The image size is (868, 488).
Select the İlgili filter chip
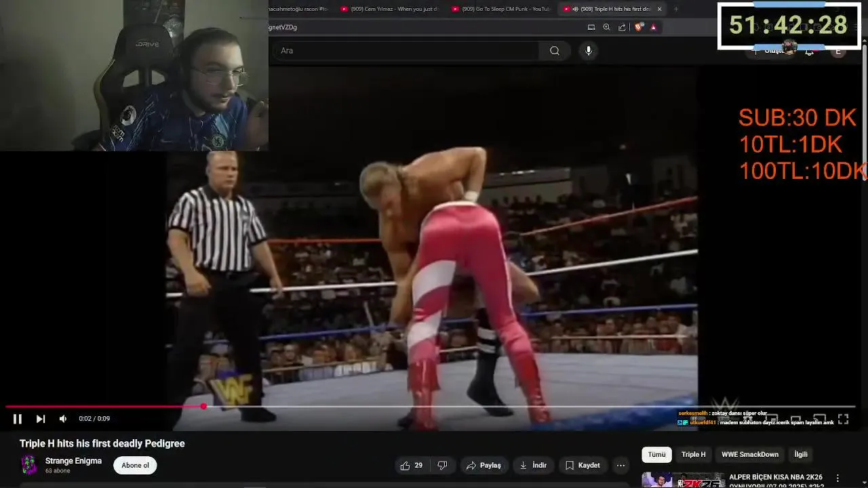pyautogui.click(x=801, y=455)
